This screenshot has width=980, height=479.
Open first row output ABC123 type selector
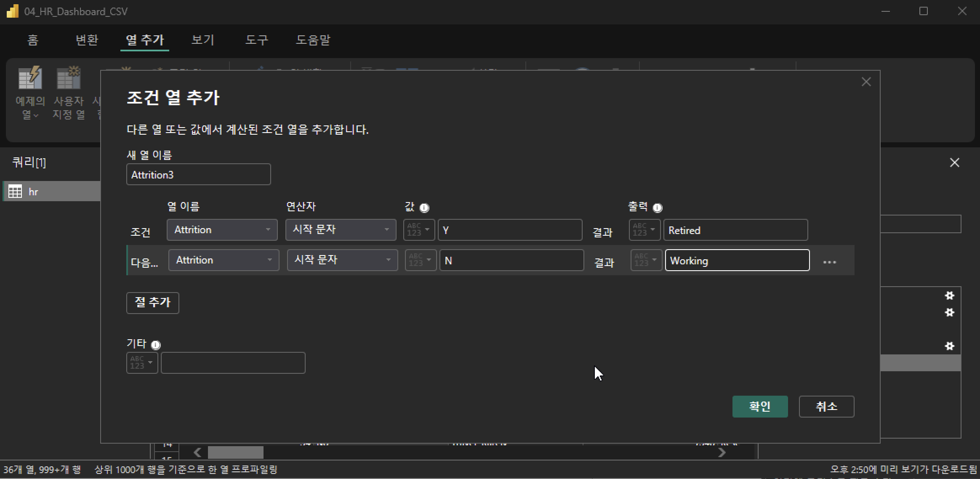point(644,230)
